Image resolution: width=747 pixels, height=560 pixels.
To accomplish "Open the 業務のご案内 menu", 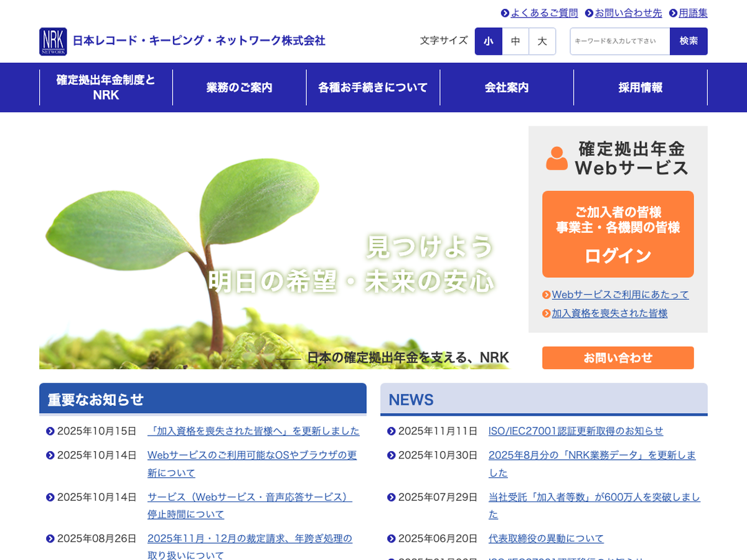I will click(240, 88).
